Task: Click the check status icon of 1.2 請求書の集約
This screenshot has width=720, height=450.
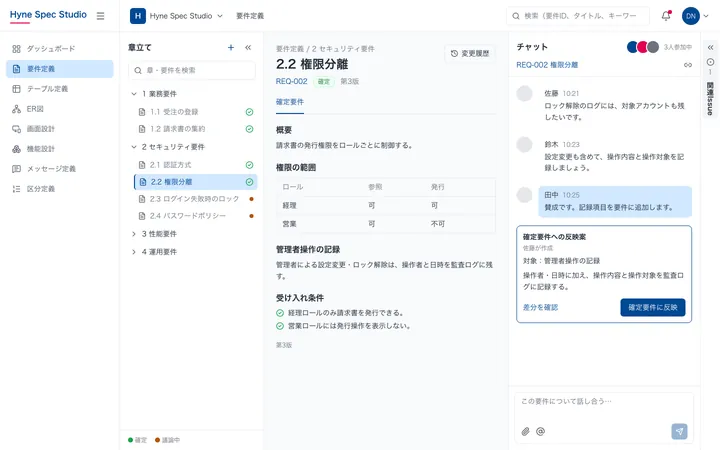Action: click(x=249, y=129)
